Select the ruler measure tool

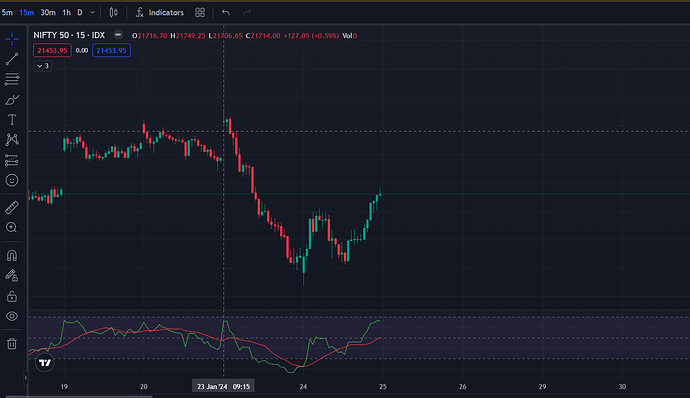coord(12,207)
